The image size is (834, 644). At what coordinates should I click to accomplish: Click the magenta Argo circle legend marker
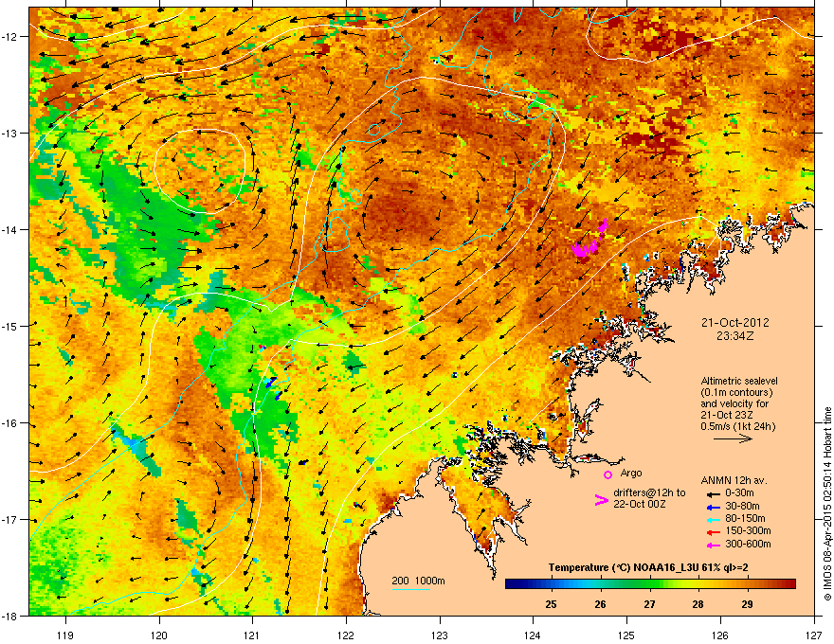pyautogui.click(x=607, y=474)
